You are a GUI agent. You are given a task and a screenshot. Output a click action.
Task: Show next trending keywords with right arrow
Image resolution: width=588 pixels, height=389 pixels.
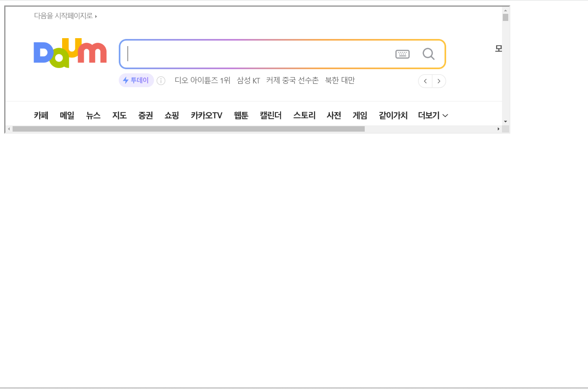(439, 81)
